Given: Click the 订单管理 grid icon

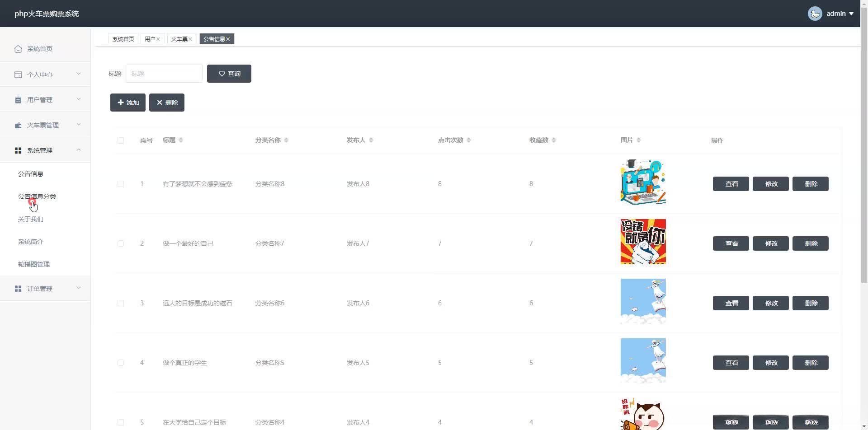Looking at the screenshot, I should [18, 289].
